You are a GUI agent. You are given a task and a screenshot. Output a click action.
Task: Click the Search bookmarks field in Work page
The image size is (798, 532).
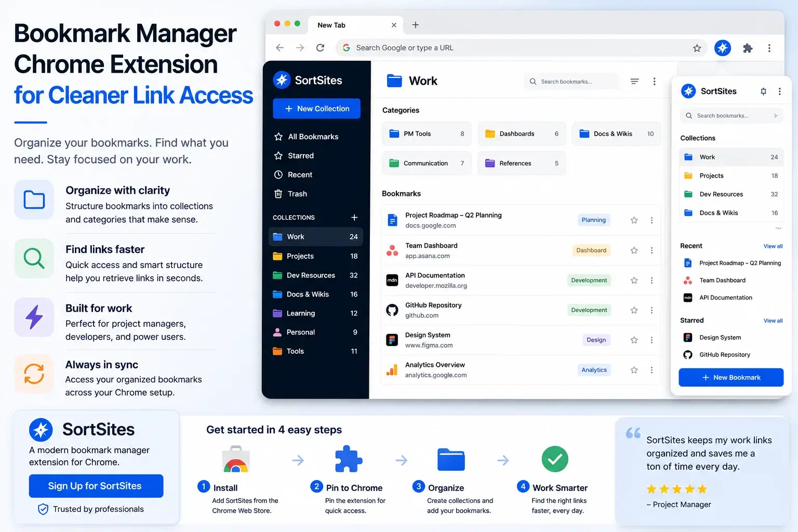click(571, 82)
